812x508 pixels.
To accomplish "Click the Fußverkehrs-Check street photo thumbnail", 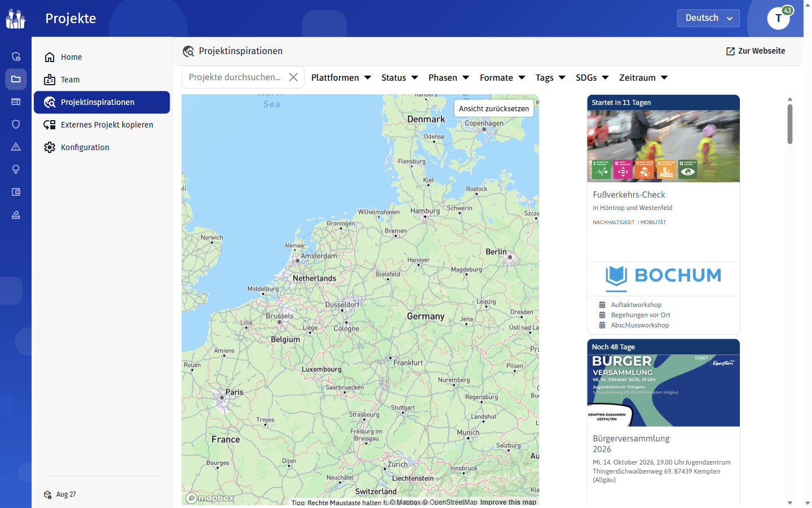I will click(663, 146).
